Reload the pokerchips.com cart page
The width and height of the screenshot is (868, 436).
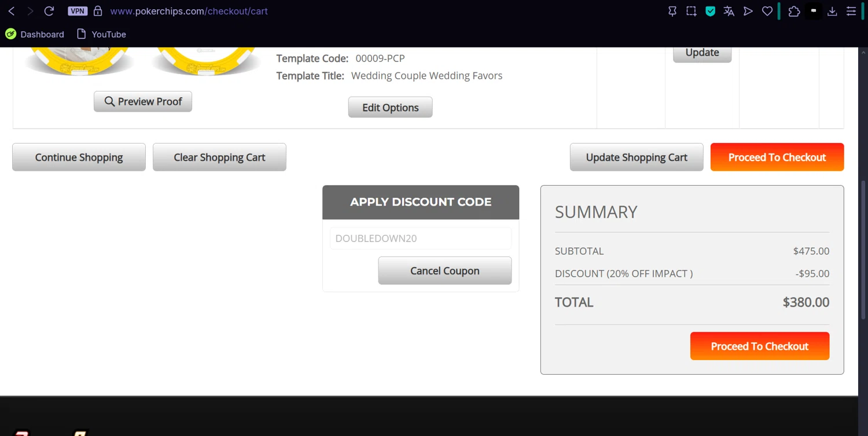pyautogui.click(x=49, y=11)
